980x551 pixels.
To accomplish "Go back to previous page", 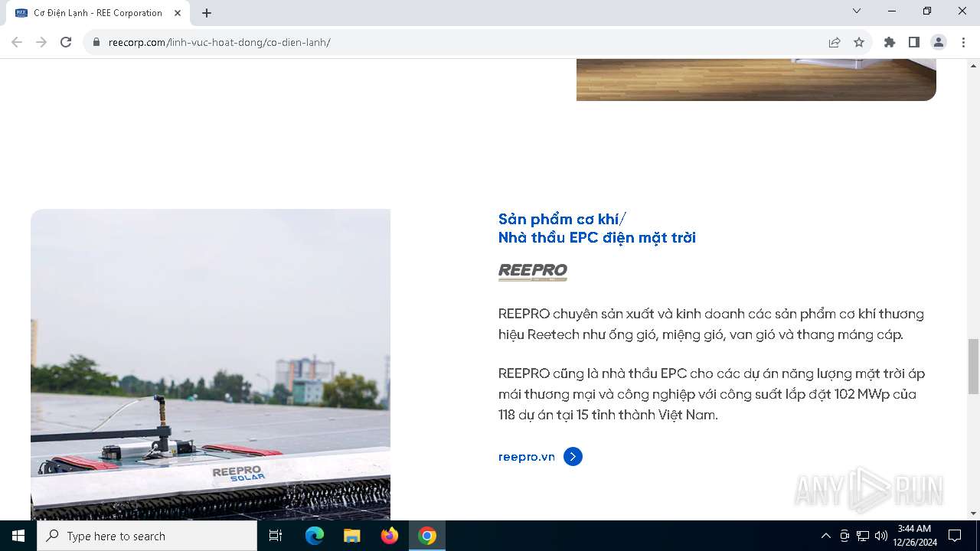I will 17,42.
